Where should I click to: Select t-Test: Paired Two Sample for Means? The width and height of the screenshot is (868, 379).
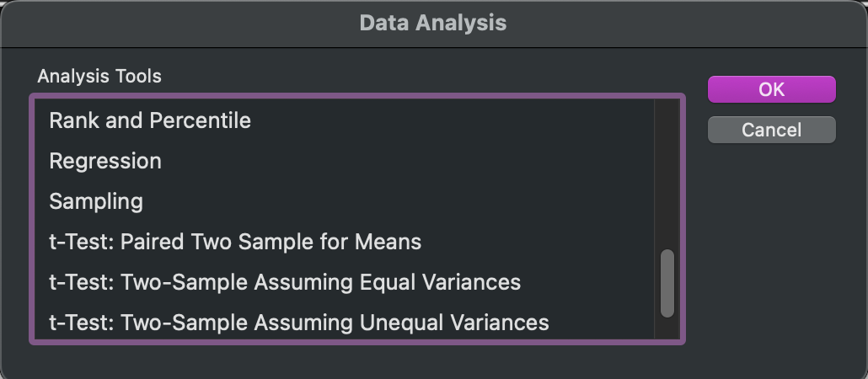[x=345, y=242]
